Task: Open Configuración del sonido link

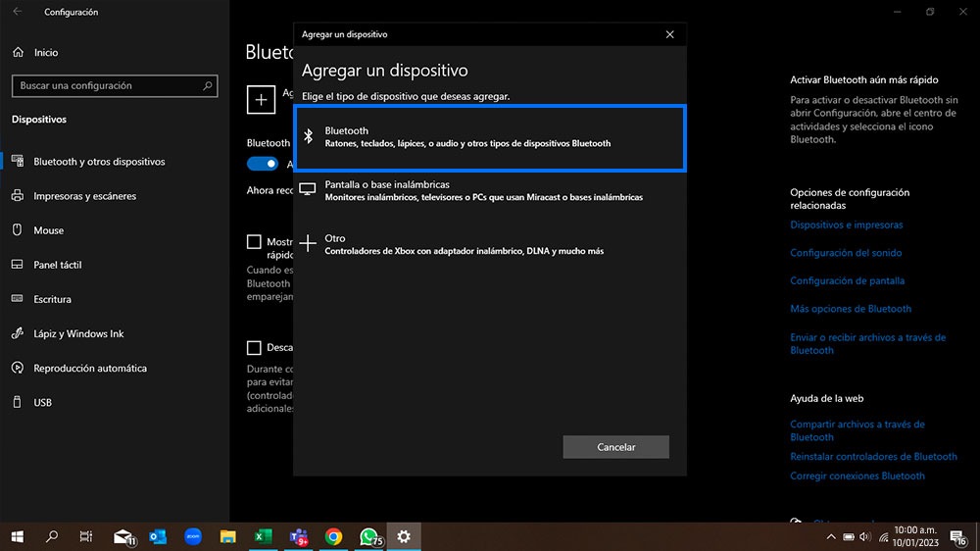Action: (x=846, y=253)
